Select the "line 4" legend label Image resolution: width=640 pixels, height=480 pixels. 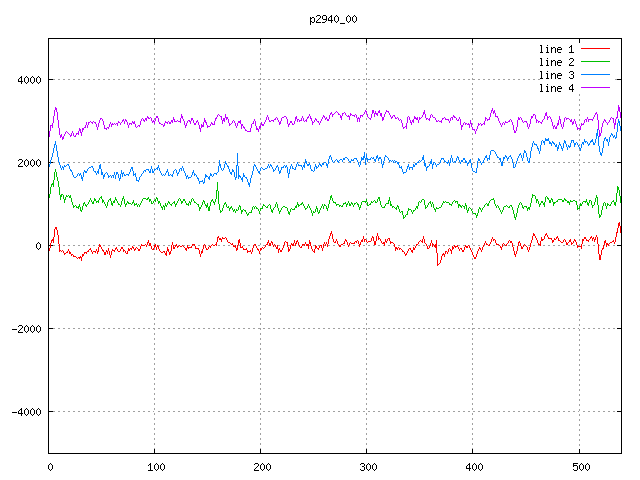[556, 88]
